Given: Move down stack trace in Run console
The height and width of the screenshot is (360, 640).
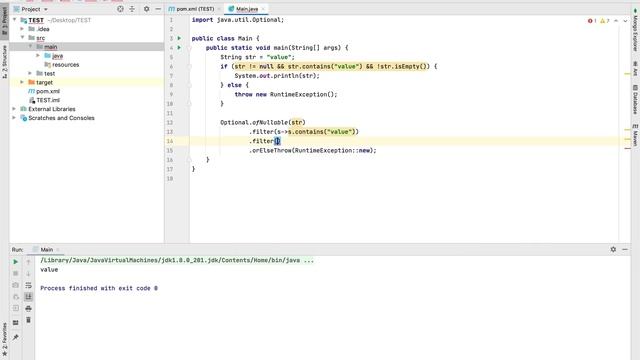Looking at the screenshot, I should 28,273.
